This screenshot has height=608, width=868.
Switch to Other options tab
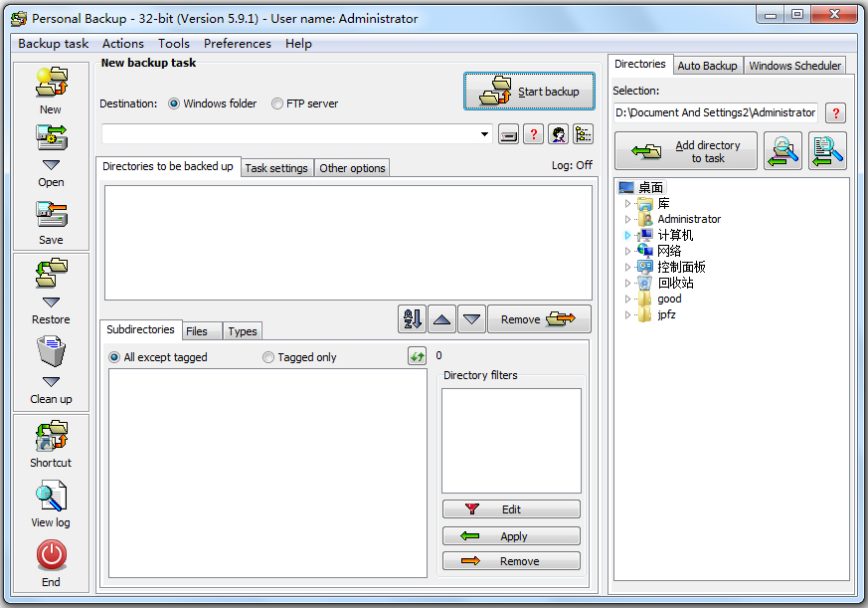point(352,168)
